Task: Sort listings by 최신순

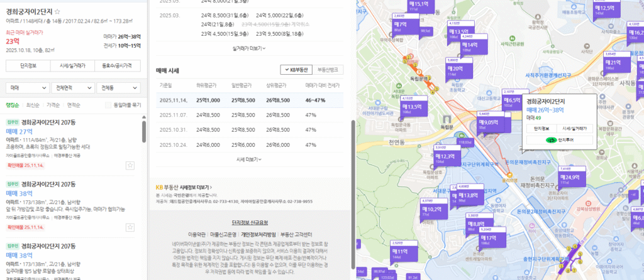Action: pyautogui.click(x=33, y=105)
